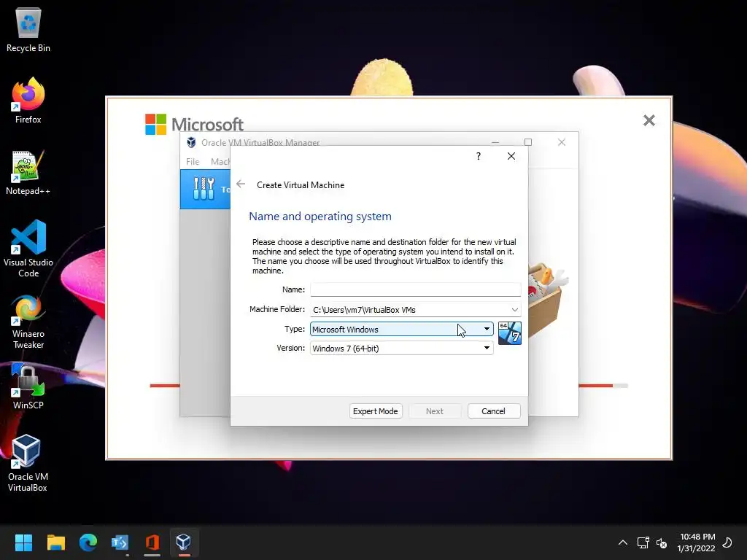Maximize the Oracle VM VirtualBox Manager window

(528, 142)
